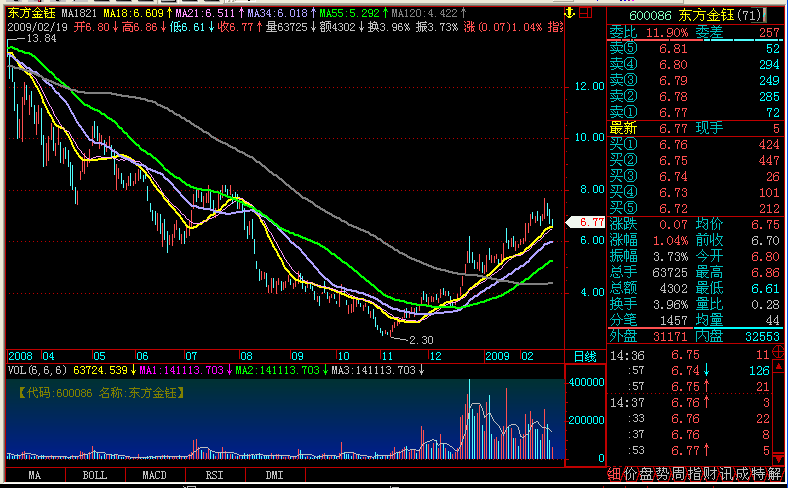Click the 委比 11.90% value

coord(667,33)
